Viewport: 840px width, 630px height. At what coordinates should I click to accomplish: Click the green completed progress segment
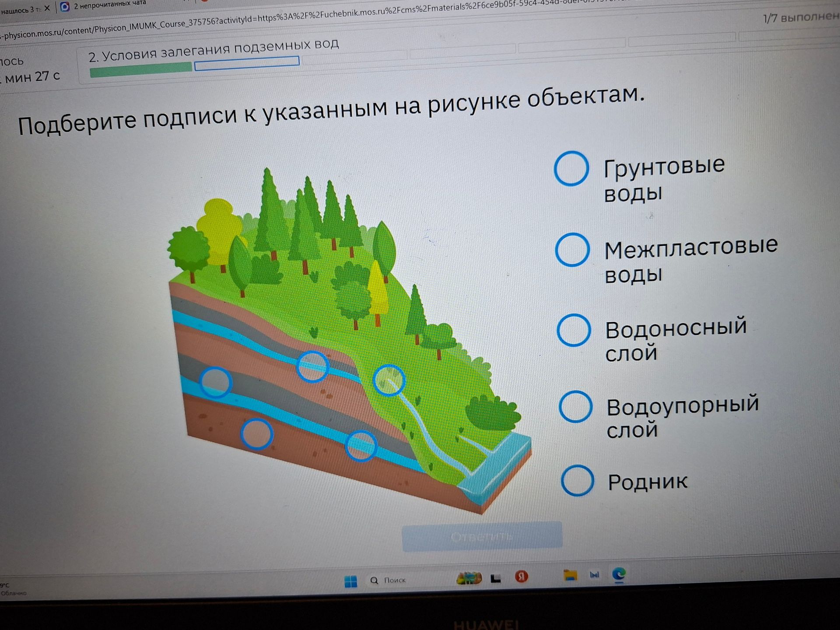(141, 70)
